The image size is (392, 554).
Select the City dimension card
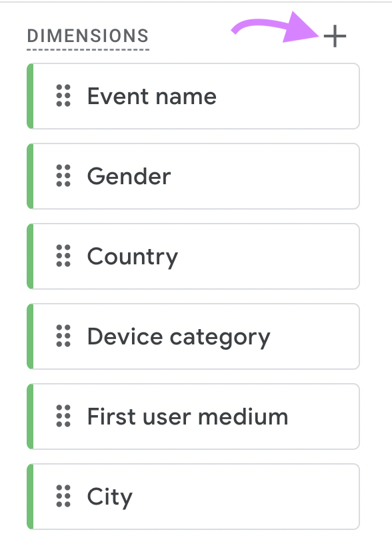tap(193, 497)
